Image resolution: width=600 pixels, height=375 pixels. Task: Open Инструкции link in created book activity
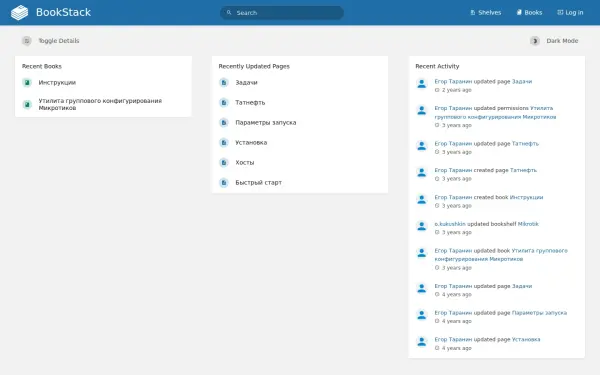coord(527,197)
